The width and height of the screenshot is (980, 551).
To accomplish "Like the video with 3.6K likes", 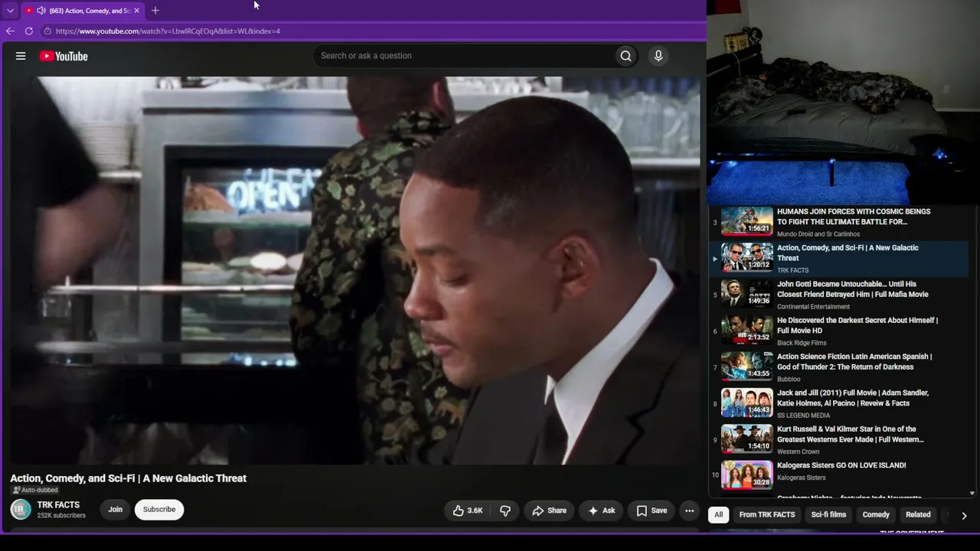I will click(x=468, y=510).
